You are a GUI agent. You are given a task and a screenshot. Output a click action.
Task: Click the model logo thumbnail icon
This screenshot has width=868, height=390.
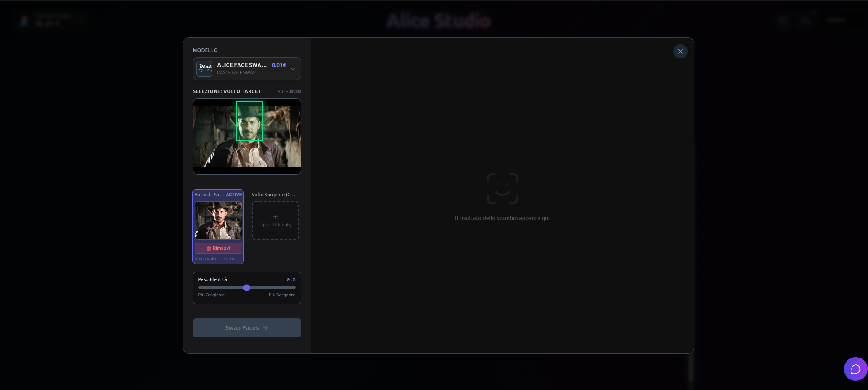[x=204, y=69]
